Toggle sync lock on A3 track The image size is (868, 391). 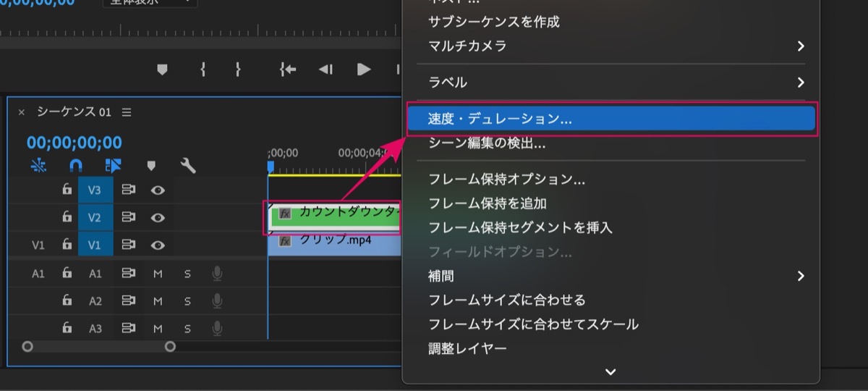point(129,329)
